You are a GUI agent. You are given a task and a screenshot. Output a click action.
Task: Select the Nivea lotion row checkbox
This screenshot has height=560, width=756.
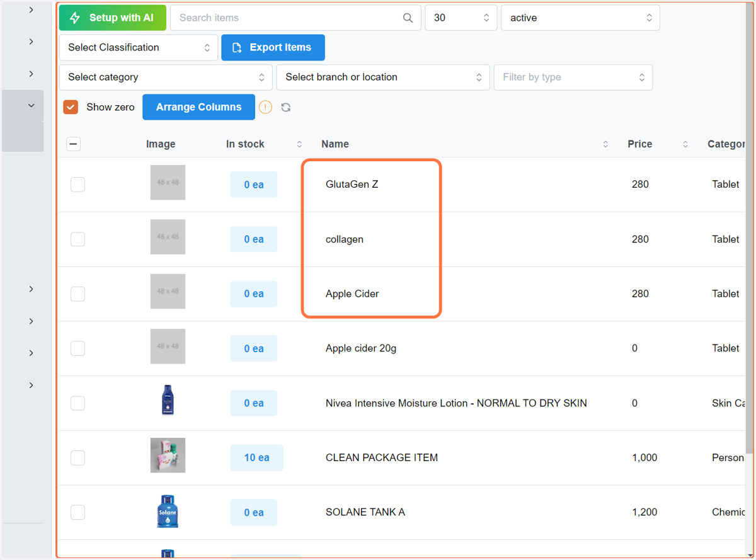[x=77, y=403]
